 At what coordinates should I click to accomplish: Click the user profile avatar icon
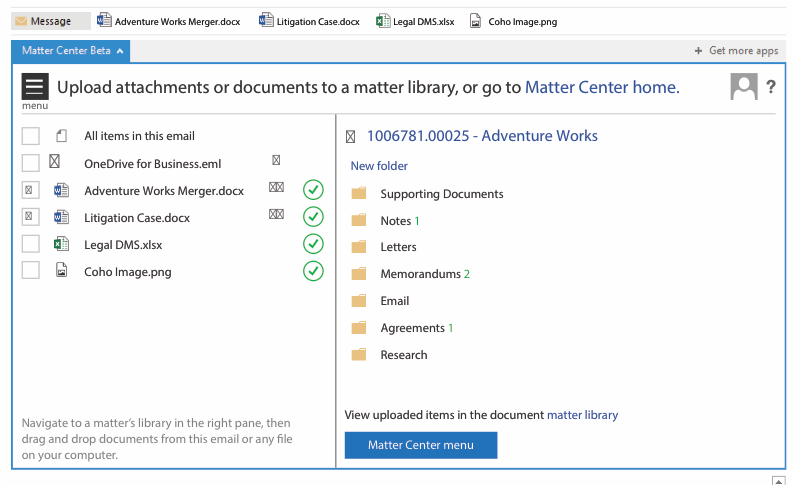[x=743, y=86]
